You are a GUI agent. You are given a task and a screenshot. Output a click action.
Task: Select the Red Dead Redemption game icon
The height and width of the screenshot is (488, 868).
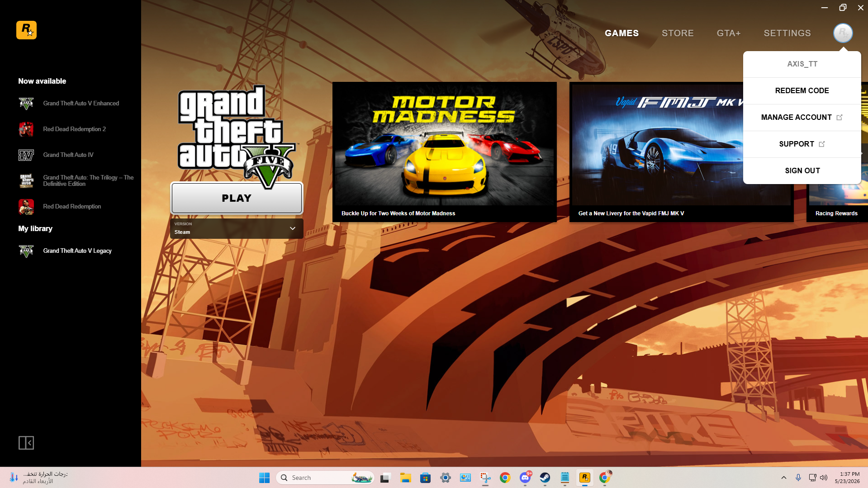(x=26, y=207)
